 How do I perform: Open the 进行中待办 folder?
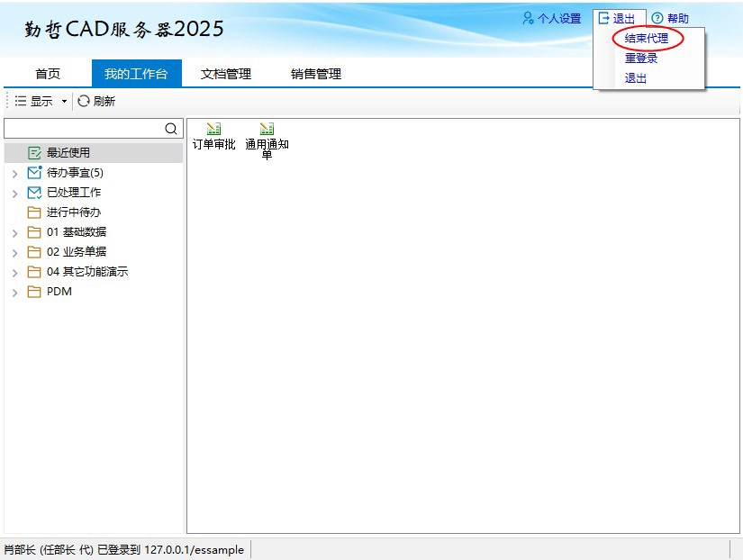[73, 212]
